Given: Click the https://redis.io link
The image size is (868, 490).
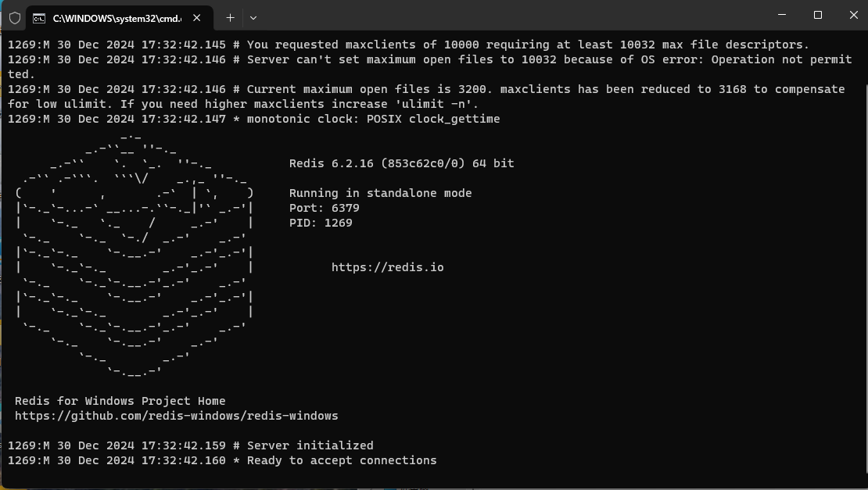Looking at the screenshot, I should click(x=387, y=267).
